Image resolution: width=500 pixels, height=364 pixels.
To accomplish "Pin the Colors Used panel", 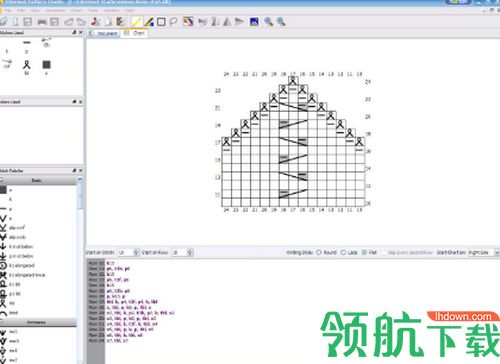I will pos(74,101).
